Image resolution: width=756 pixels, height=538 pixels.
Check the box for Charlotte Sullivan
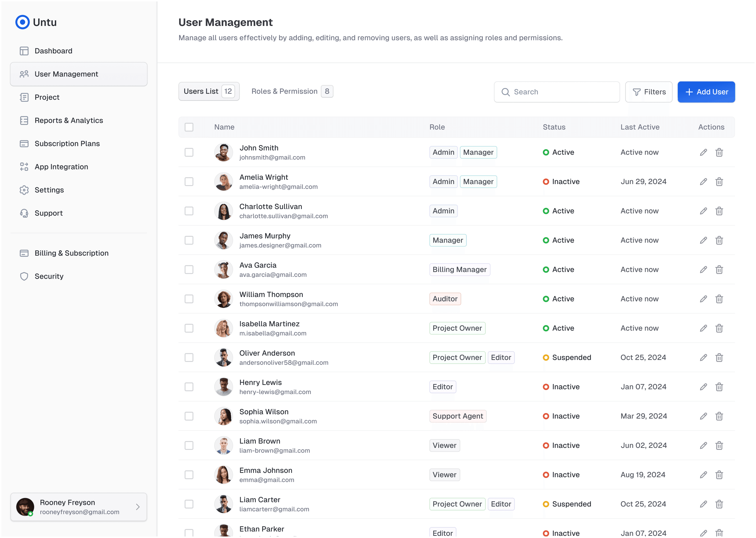click(189, 211)
